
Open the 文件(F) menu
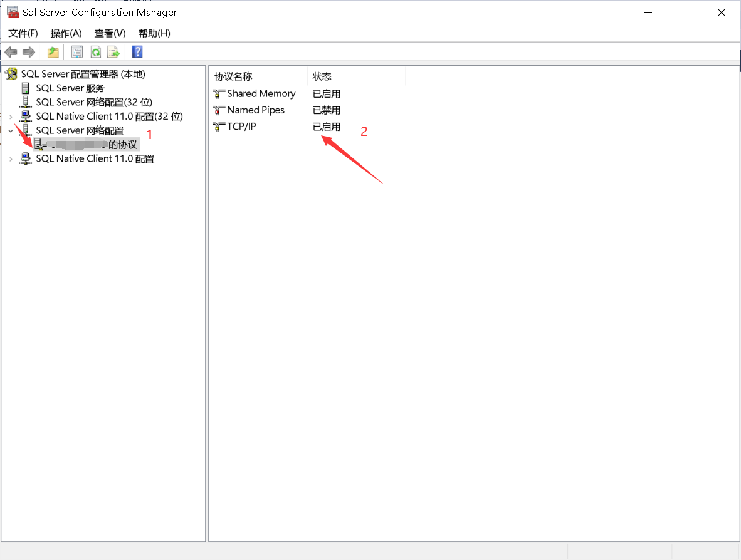[23, 33]
